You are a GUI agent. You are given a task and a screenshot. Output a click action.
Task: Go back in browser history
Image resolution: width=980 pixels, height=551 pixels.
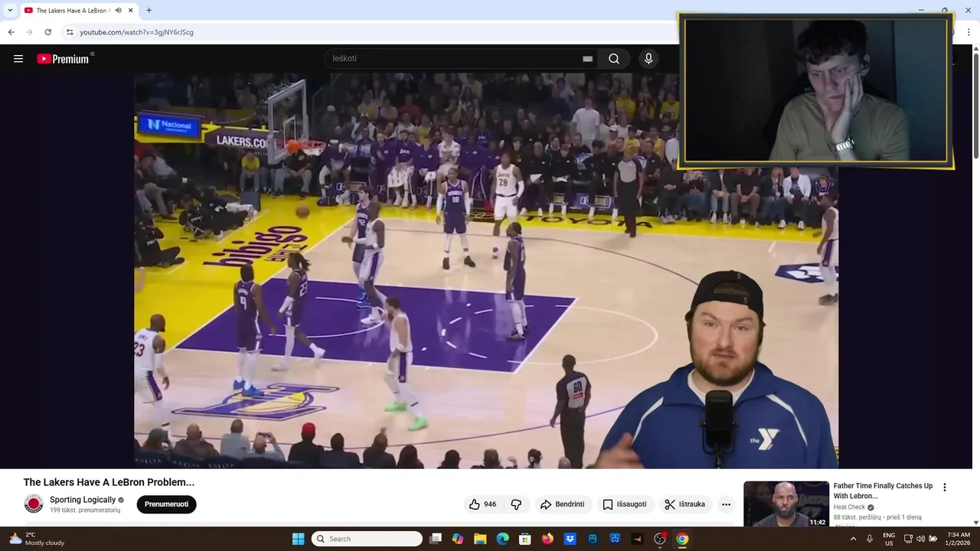11,32
